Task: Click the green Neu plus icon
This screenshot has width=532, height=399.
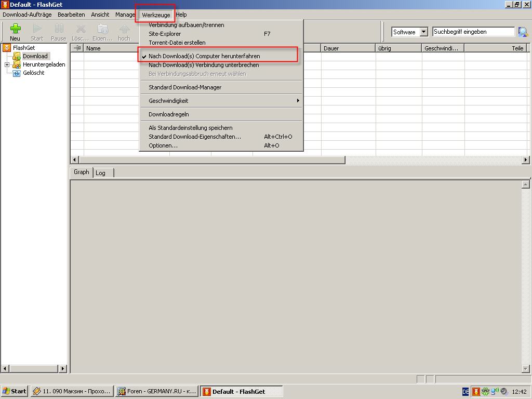Action: (15, 29)
